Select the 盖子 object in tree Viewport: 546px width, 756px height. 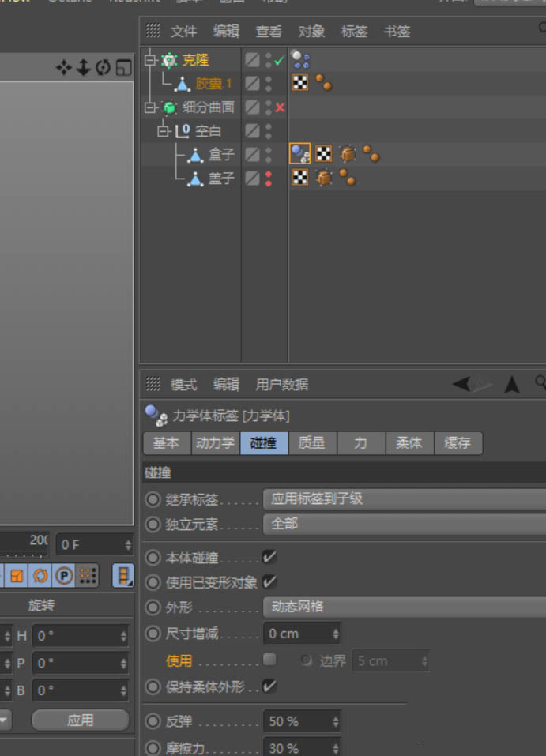click(221, 179)
